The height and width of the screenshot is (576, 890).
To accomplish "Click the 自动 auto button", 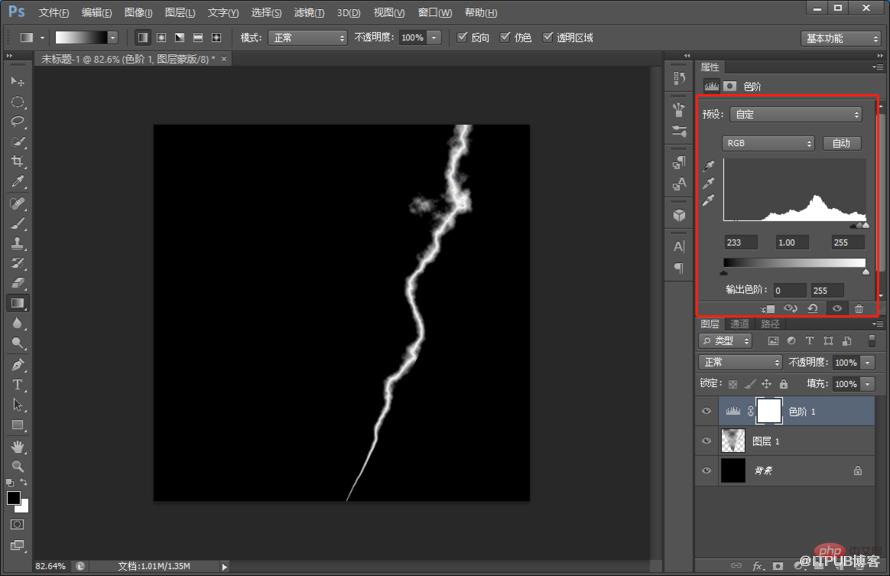I will point(842,143).
